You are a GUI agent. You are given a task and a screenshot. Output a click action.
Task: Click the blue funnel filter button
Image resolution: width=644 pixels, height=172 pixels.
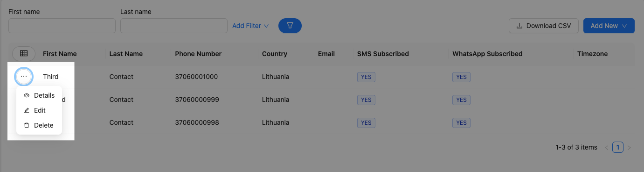pos(290,26)
